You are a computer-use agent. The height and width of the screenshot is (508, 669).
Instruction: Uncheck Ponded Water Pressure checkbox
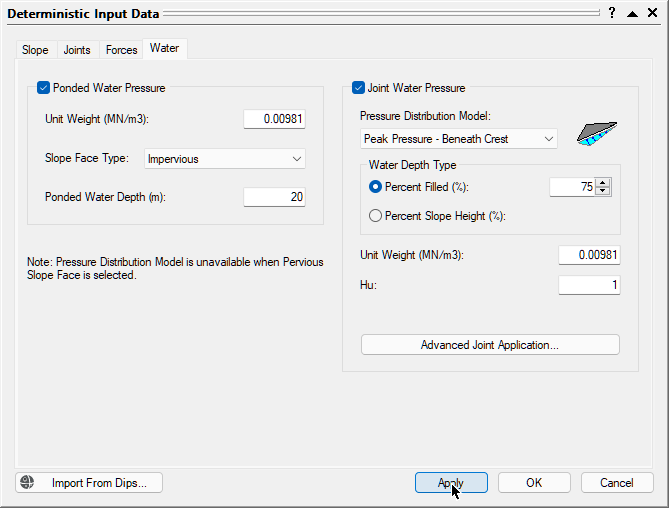tap(43, 88)
